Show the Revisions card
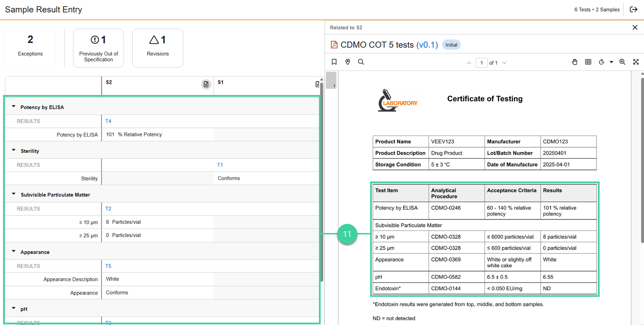 [x=158, y=48]
